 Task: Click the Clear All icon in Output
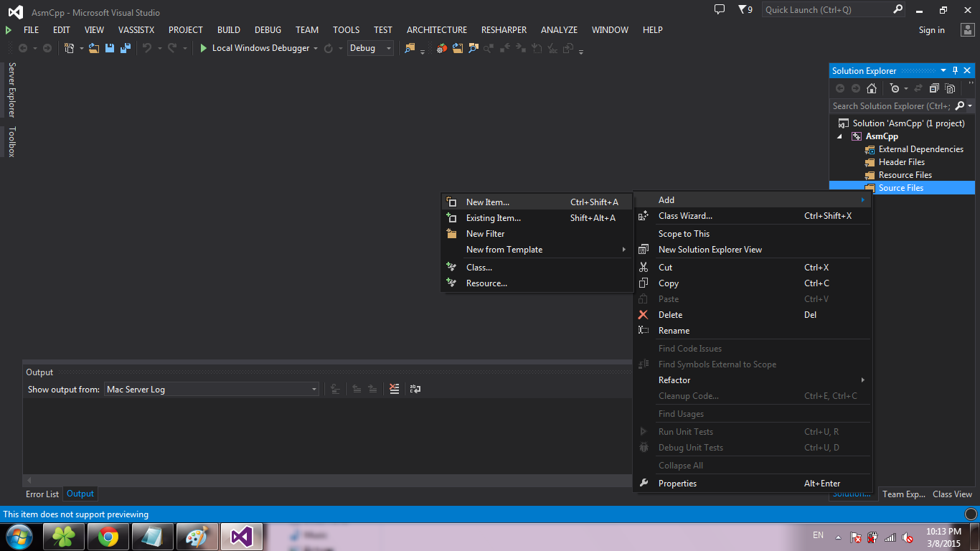point(394,389)
